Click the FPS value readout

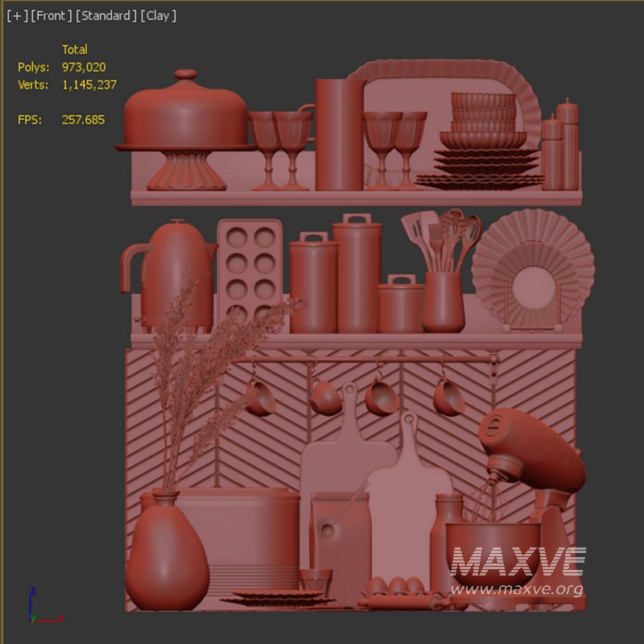[83, 120]
